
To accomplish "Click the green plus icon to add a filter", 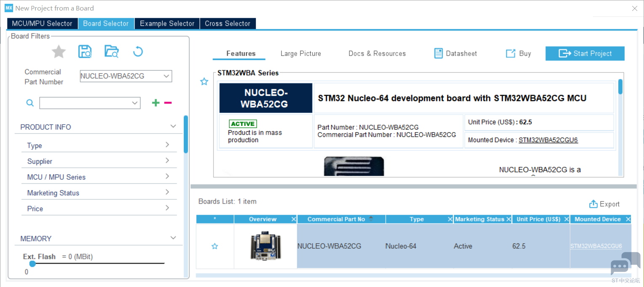I will pos(156,103).
